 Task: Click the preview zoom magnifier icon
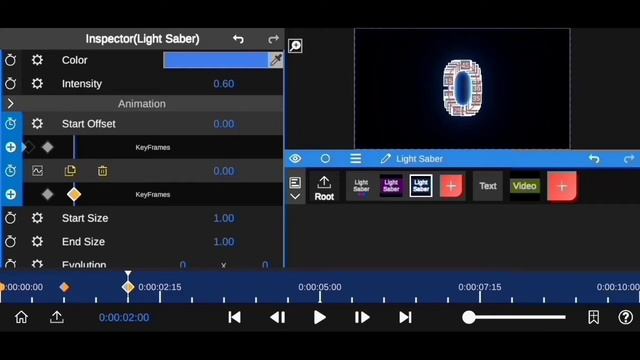pos(295,46)
